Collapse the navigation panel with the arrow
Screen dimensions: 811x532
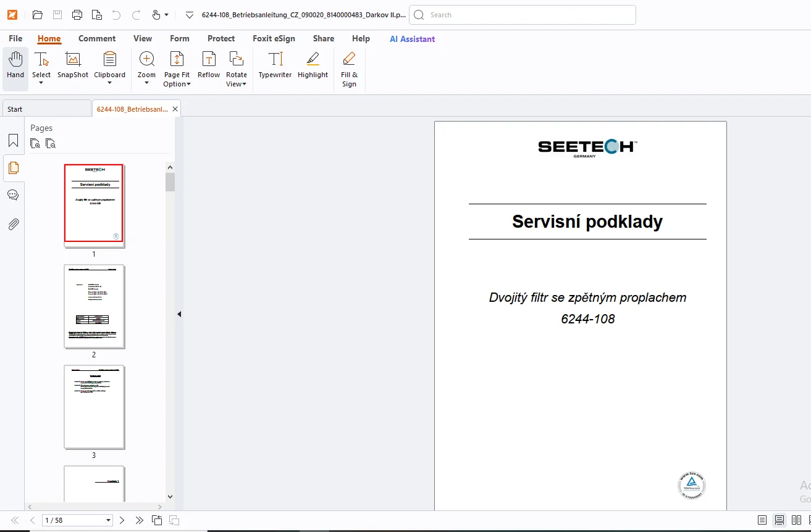[x=179, y=314]
